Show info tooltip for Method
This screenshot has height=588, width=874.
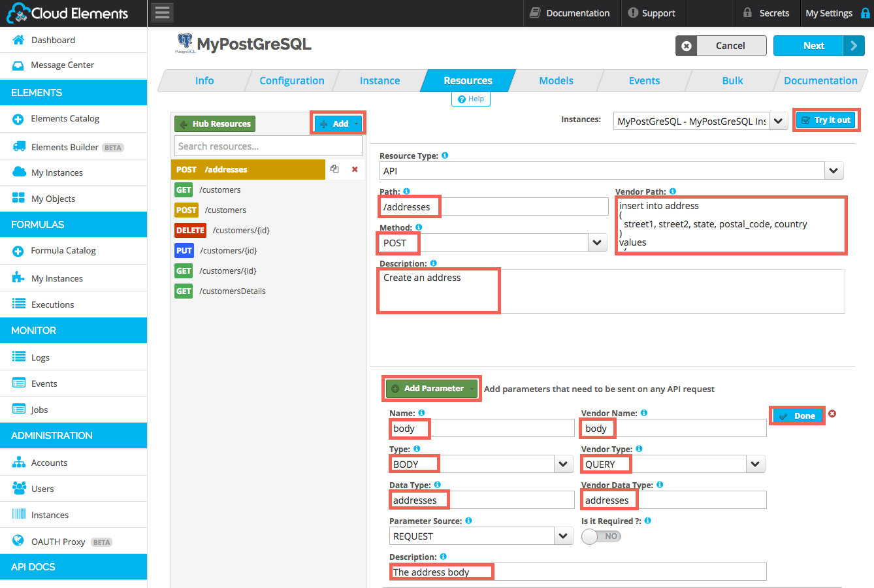419,227
